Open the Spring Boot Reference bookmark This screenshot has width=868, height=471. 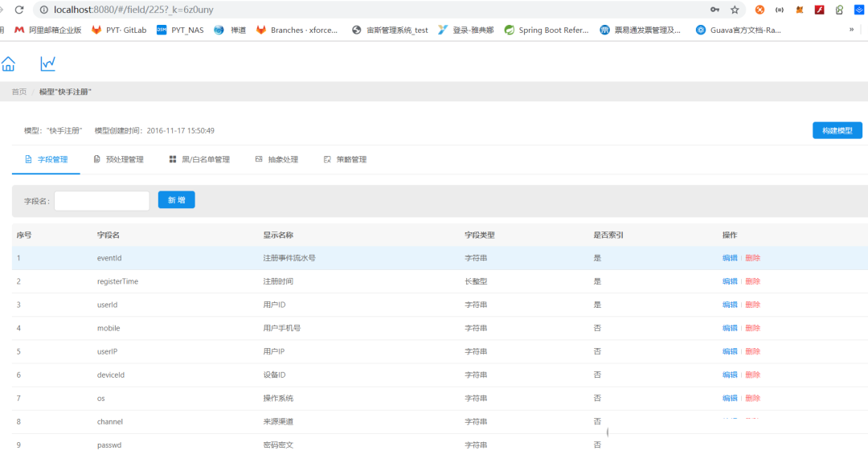(x=547, y=30)
